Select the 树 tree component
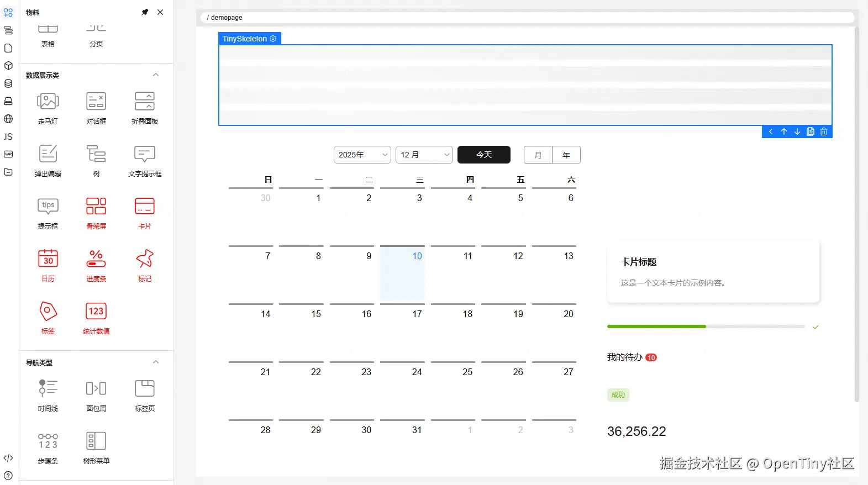The height and width of the screenshot is (485, 868). [96, 161]
